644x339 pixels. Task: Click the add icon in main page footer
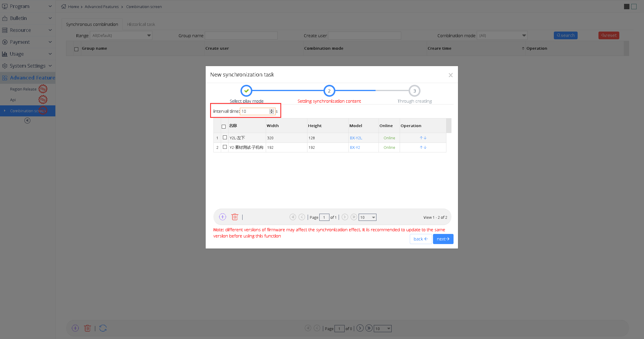[x=75, y=328]
